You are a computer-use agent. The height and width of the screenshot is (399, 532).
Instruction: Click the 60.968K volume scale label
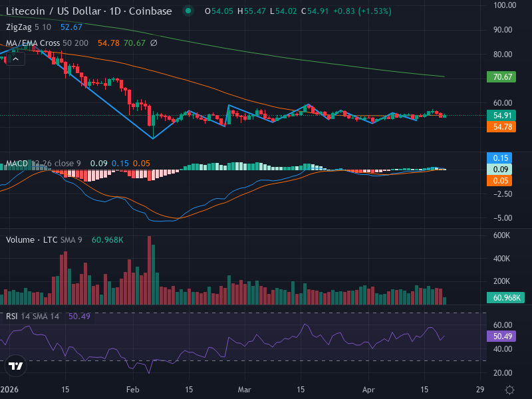click(506, 297)
